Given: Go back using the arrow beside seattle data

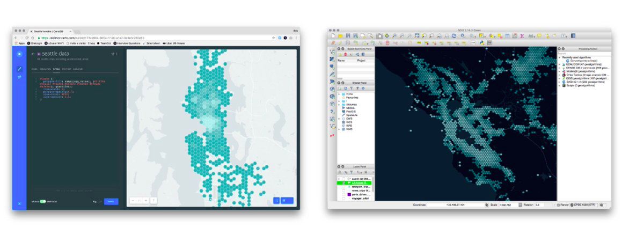Looking at the screenshot, I should coord(33,54).
